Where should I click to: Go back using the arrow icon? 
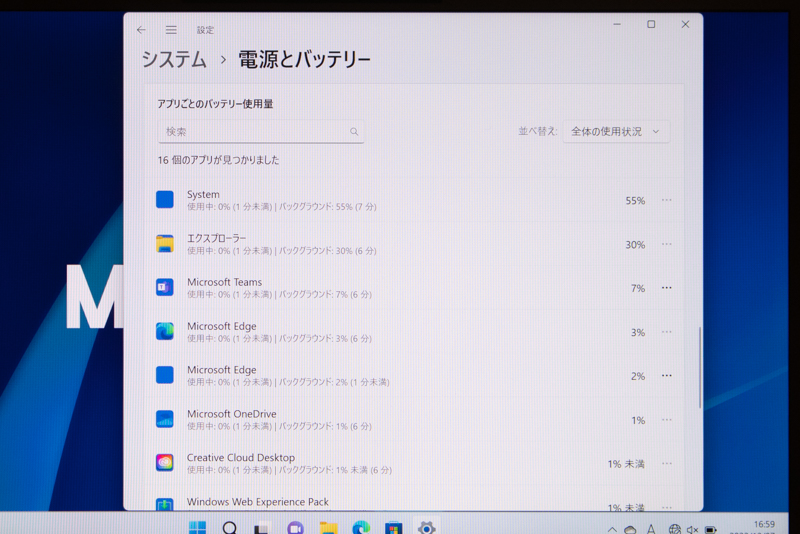(x=141, y=30)
